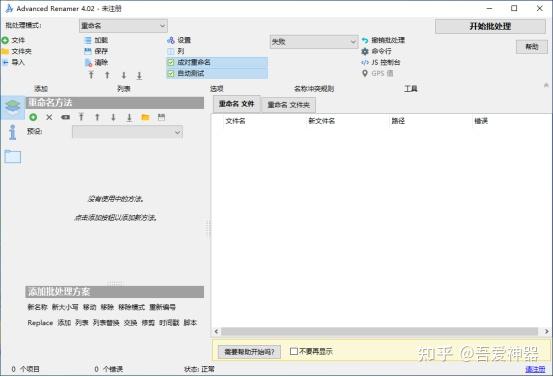This screenshot has height=377, width=553.
Task: Open Settings in the options group
Action: (x=171, y=40)
